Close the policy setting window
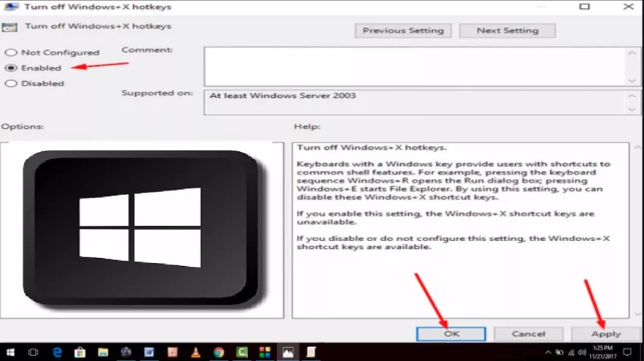Screen dimensions: 644x361 (629, 7)
